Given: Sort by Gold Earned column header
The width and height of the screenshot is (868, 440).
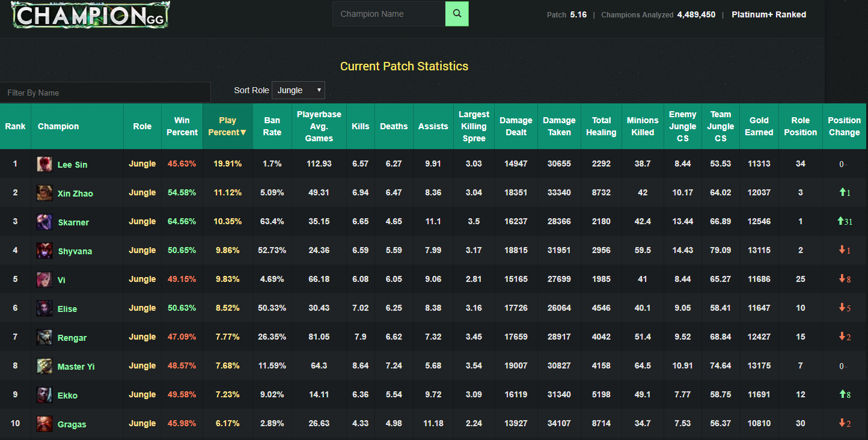Looking at the screenshot, I should (759, 126).
